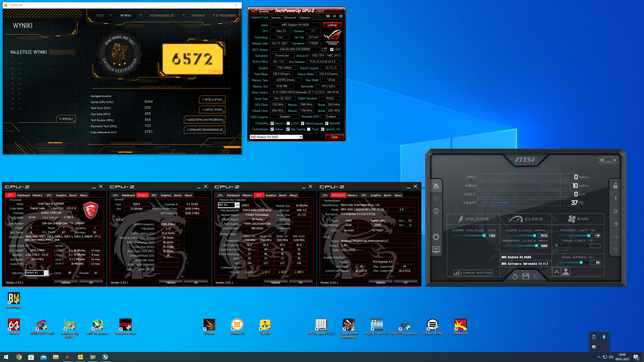The height and width of the screenshot is (362, 644).
Task: Open Afterburner Curve Editor
Action: click(x=473, y=273)
